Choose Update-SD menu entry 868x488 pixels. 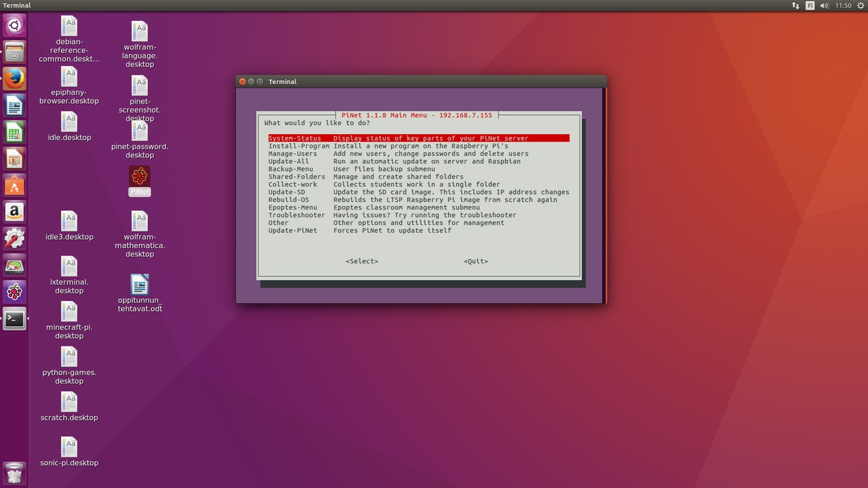click(x=418, y=192)
